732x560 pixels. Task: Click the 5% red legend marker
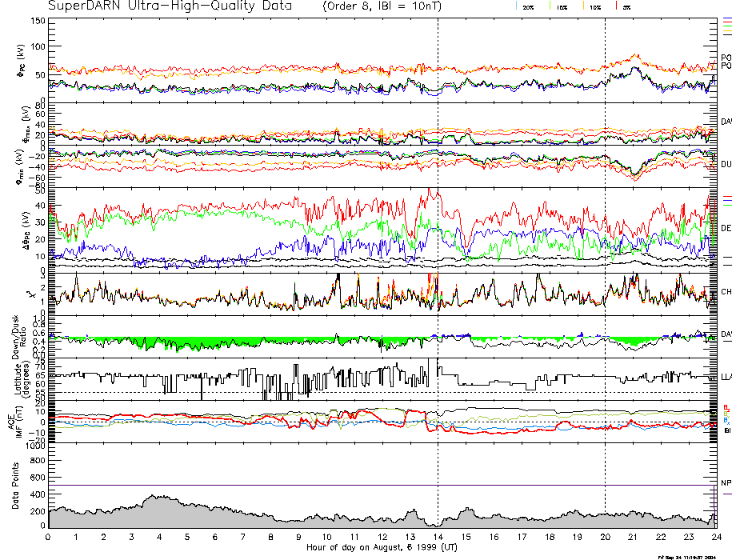pyautogui.click(x=616, y=6)
